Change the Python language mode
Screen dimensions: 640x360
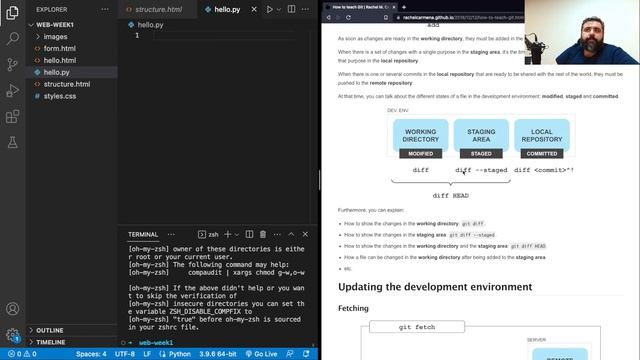click(x=180, y=354)
